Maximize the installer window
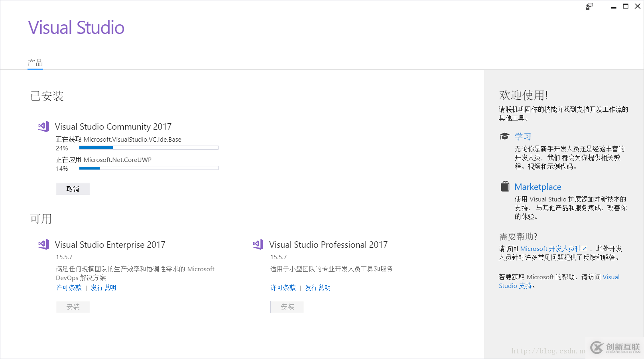Viewport: 644px width, 359px height. (x=626, y=6)
